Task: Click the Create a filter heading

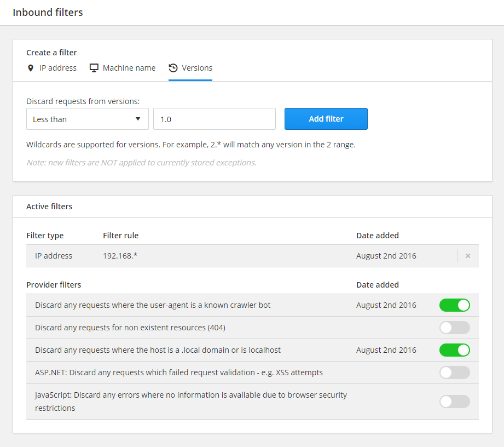Action: (51, 53)
